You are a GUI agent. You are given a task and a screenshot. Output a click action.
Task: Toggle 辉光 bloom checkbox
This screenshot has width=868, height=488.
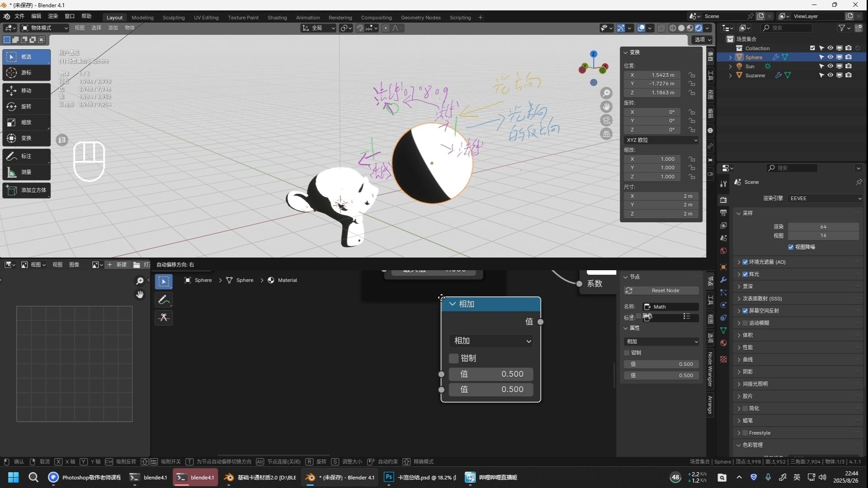pos(745,274)
